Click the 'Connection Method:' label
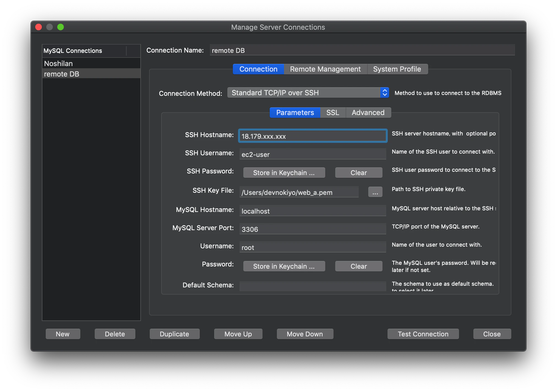Viewport: 557px width, 392px height. 190,94
